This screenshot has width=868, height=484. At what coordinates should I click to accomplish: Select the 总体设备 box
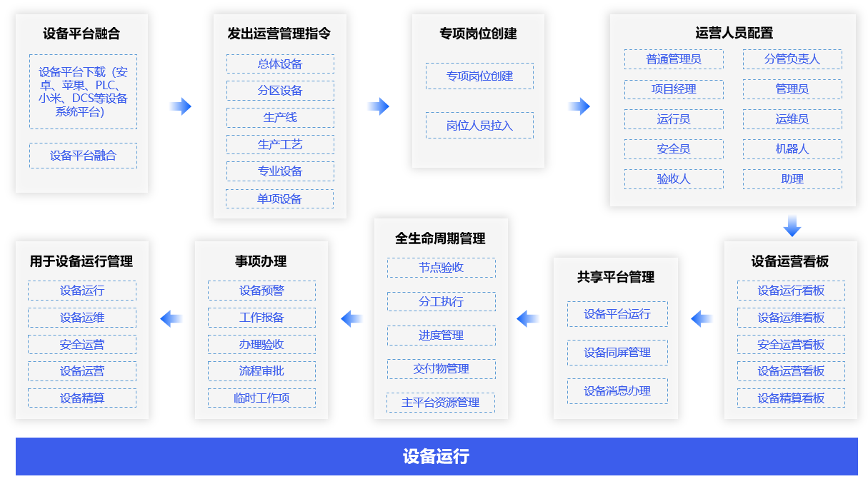[280, 64]
